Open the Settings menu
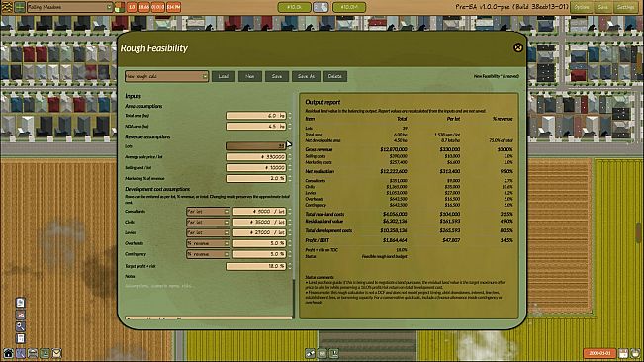This screenshot has width=644, height=362. [x=626, y=7]
